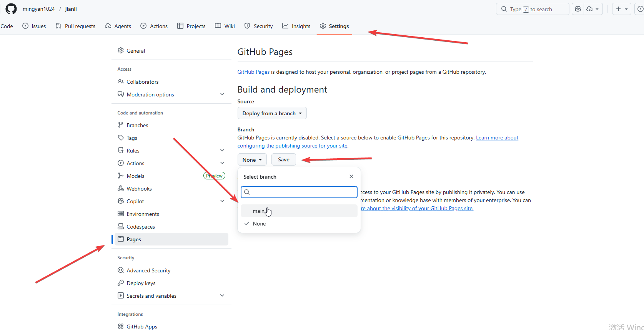Open the GitHub Pages documentation link

pyautogui.click(x=253, y=72)
